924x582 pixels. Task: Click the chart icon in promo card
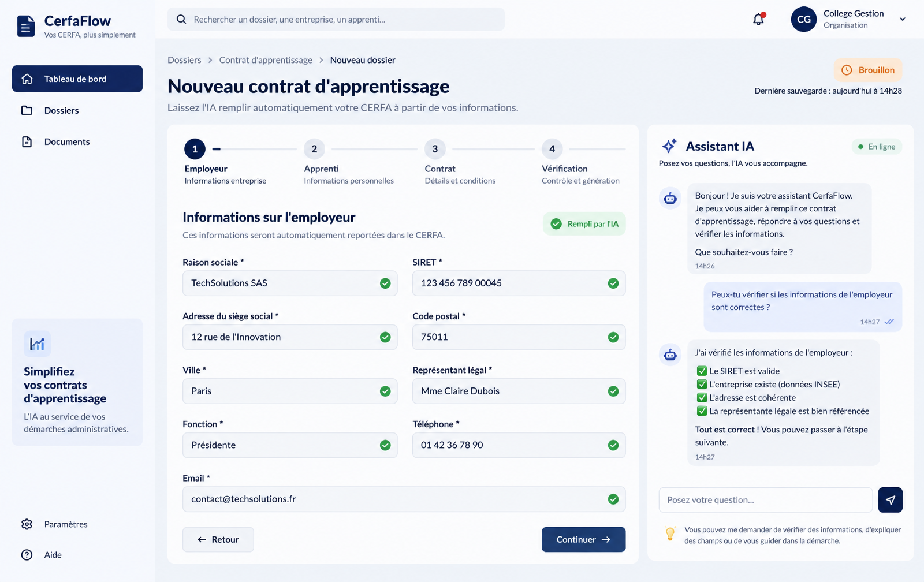[38, 344]
